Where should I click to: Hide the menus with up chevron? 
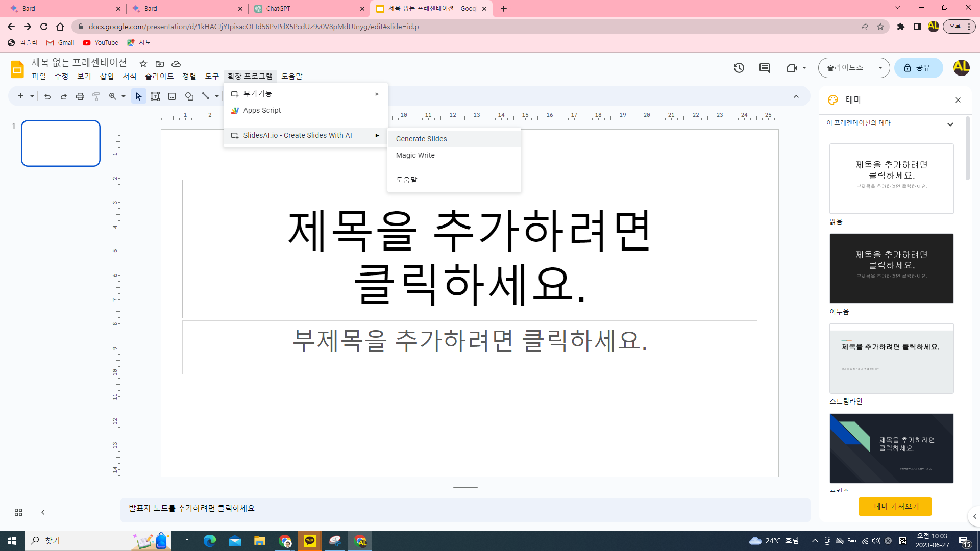pos(796,96)
